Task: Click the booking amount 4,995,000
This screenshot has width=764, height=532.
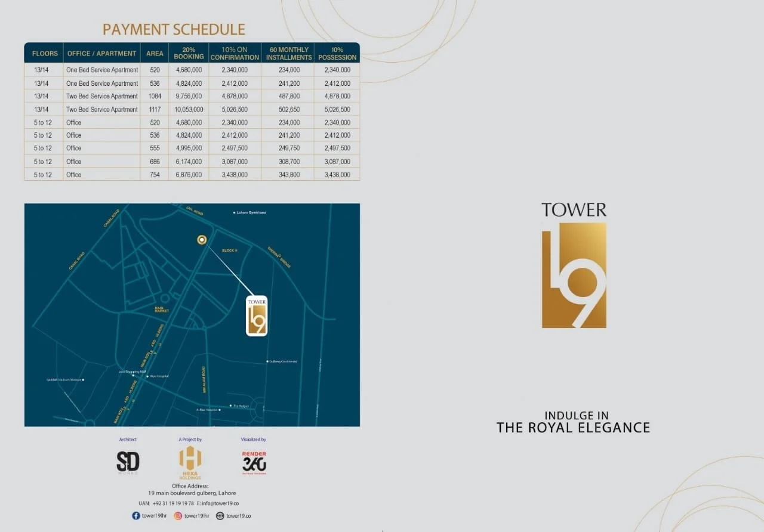Action: click(x=189, y=148)
